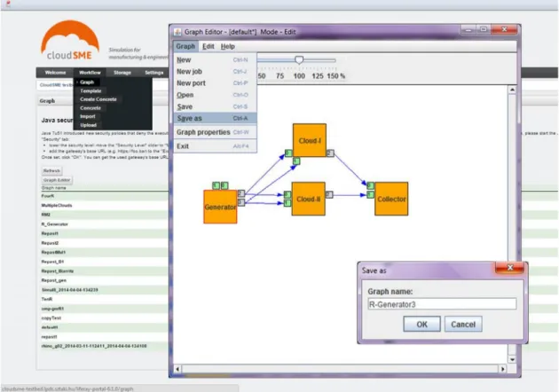The image size is (559, 392).
Task: Click the zoom slider thumb
Action: tap(299, 60)
